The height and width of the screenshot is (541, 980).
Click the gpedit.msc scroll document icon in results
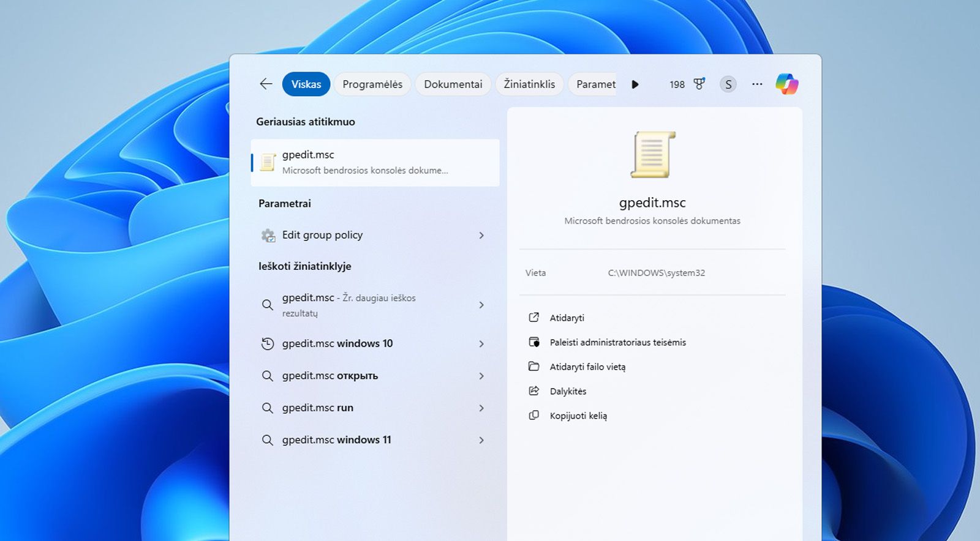268,162
